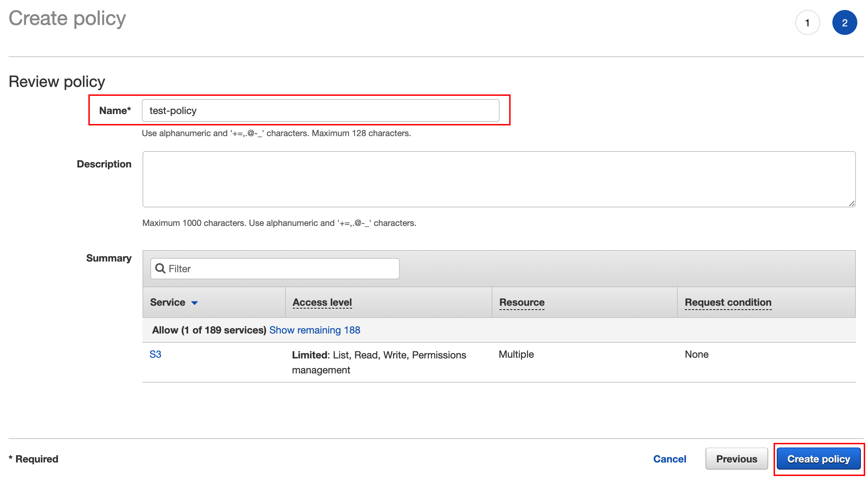
Task: Click the test-policy Name field
Action: [320, 111]
